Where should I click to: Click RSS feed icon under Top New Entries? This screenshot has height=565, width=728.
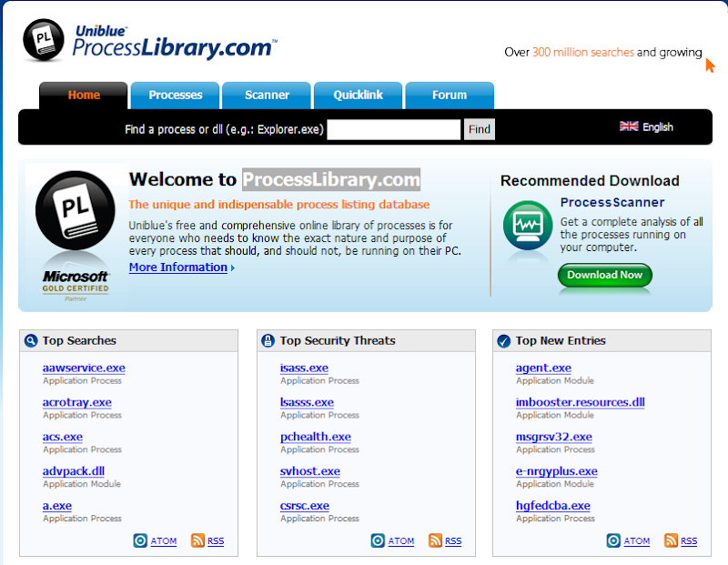tap(671, 540)
